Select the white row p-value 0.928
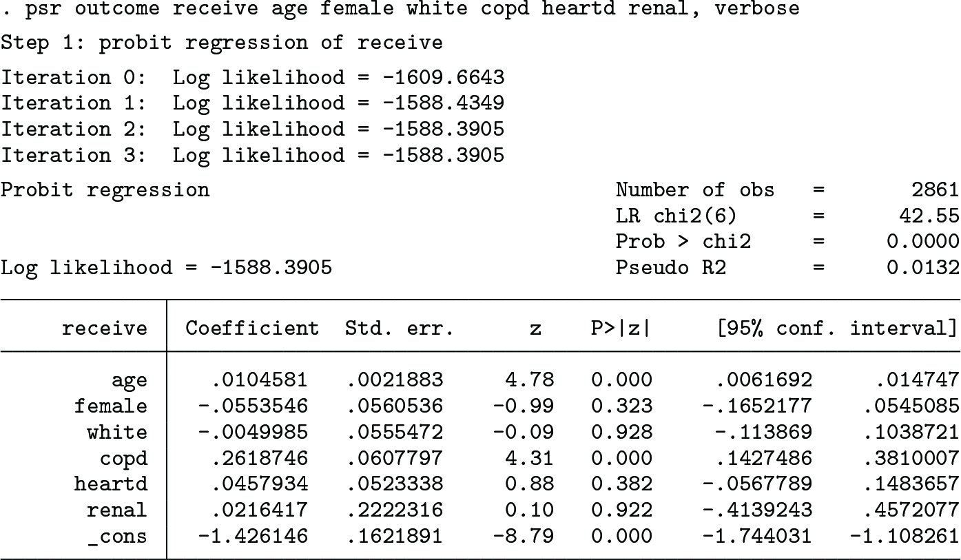The height and width of the screenshot is (560, 961). coord(621,433)
